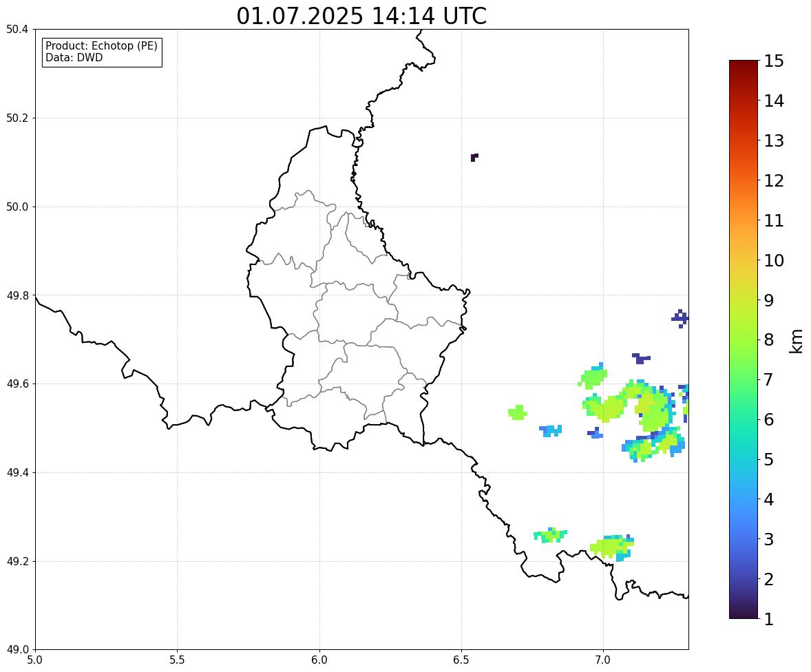Click the 'Data: DWD' label

74,57
